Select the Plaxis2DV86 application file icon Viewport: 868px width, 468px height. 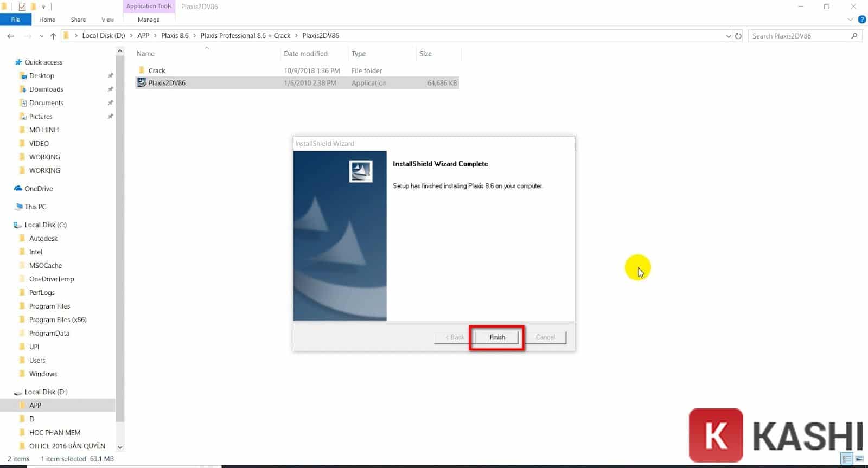tap(142, 82)
